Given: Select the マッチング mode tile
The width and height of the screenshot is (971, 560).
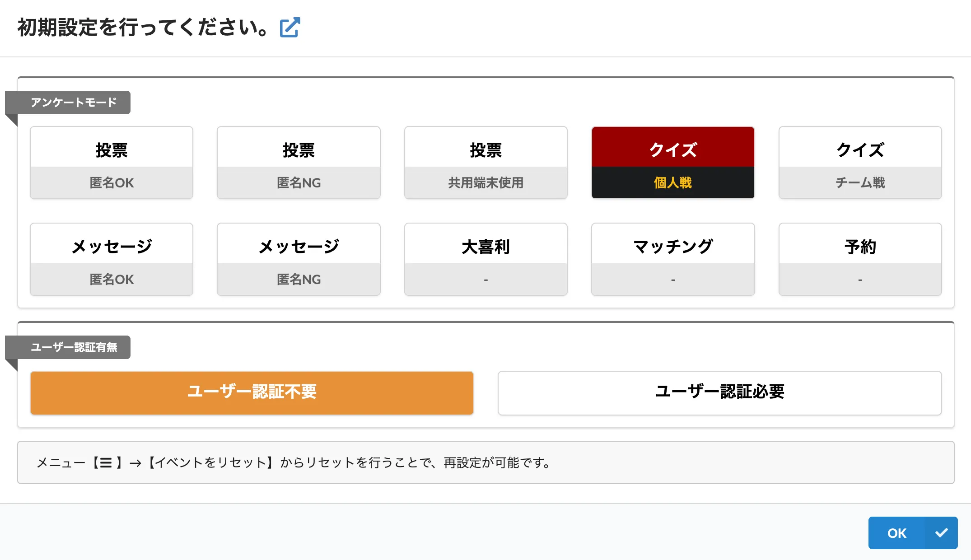Looking at the screenshot, I should click(672, 259).
